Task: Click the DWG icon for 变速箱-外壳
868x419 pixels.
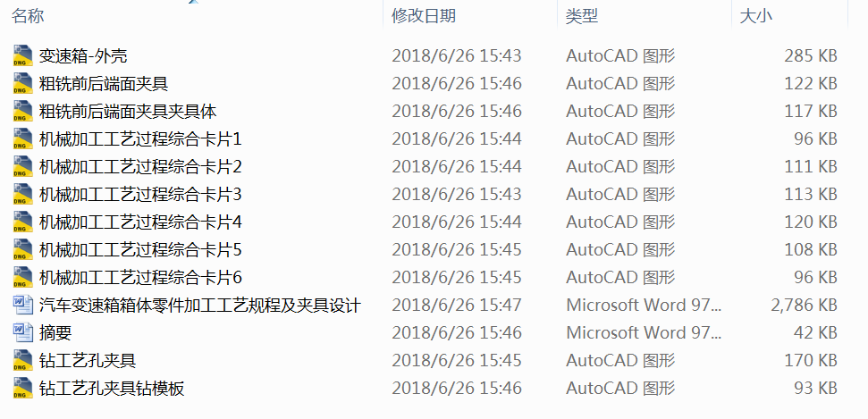Action: pyautogui.click(x=23, y=56)
